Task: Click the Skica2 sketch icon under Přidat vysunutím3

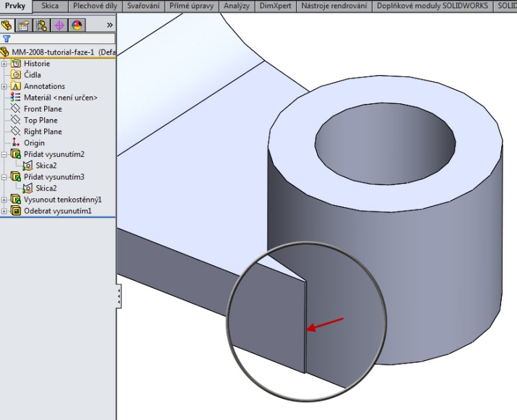Action: [28, 188]
